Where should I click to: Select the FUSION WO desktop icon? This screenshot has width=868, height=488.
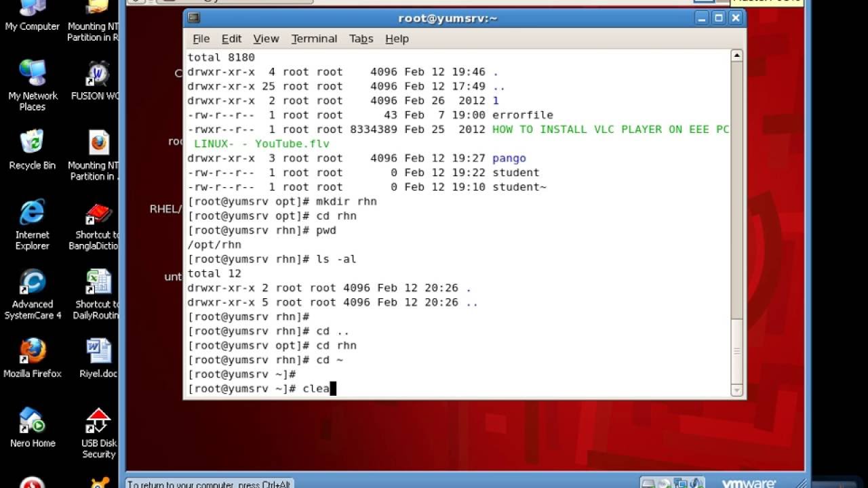coord(96,80)
